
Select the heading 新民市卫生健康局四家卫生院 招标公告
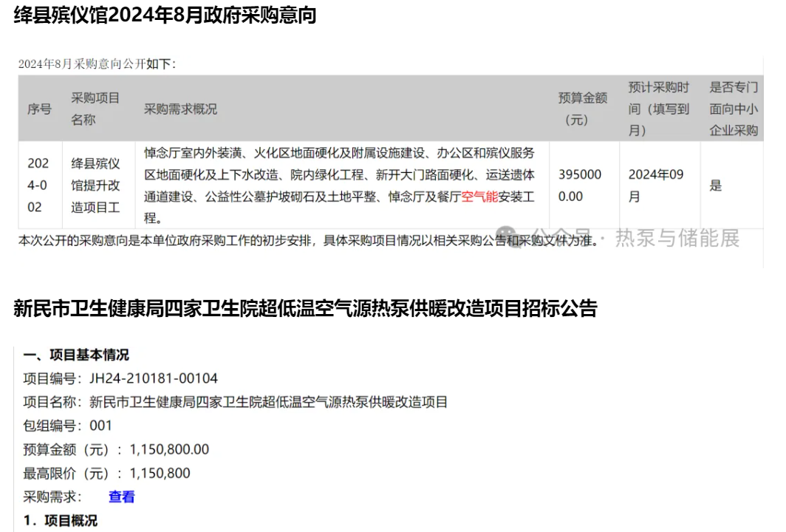point(305,308)
